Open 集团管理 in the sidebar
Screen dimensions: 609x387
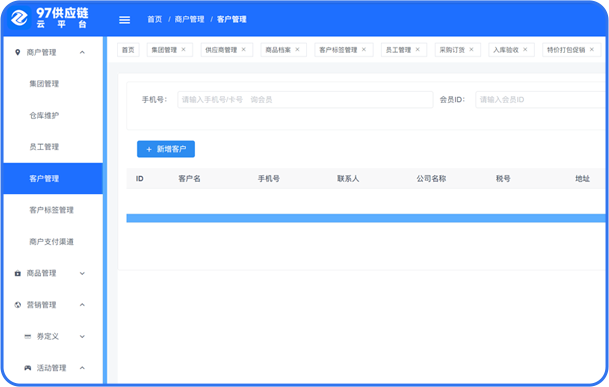point(44,84)
